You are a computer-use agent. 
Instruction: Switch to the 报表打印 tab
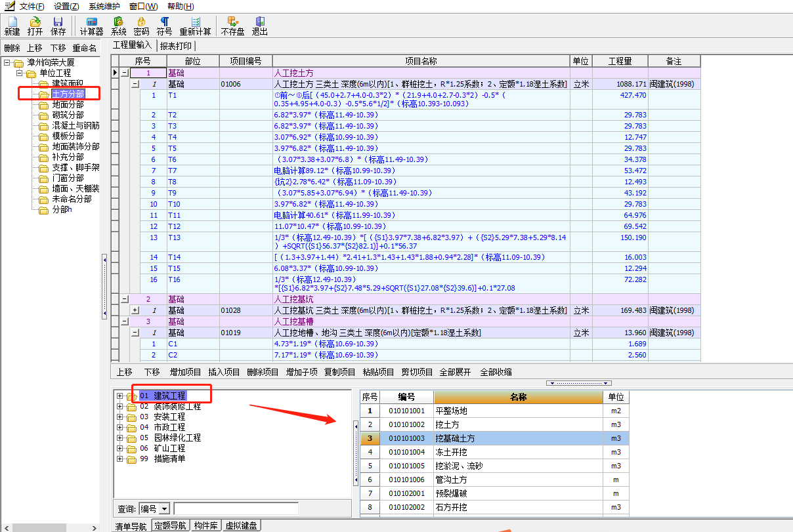click(x=176, y=46)
